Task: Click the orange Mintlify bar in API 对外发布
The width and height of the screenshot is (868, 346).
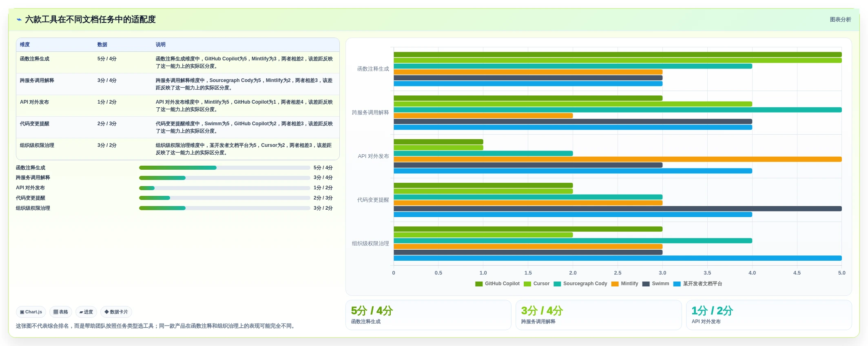Action: (x=618, y=159)
